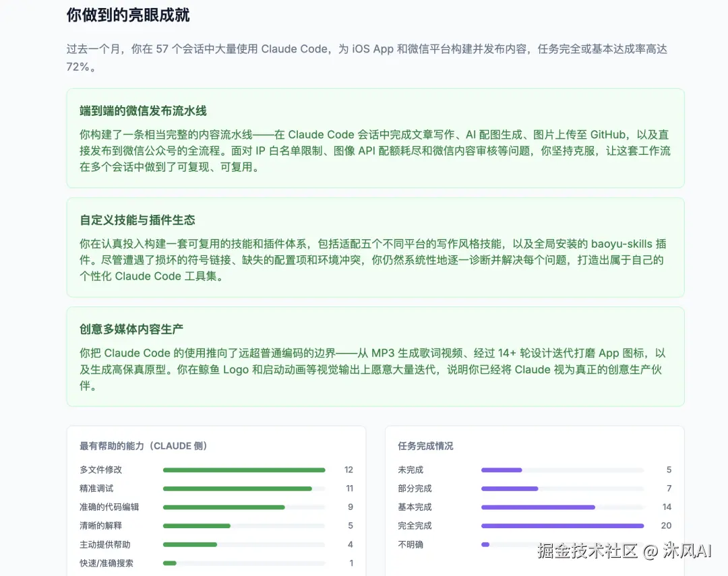Screen dimensions: 728x576
Task: Click the green bar for 清晰的解释
Action: tap(197, 526)
